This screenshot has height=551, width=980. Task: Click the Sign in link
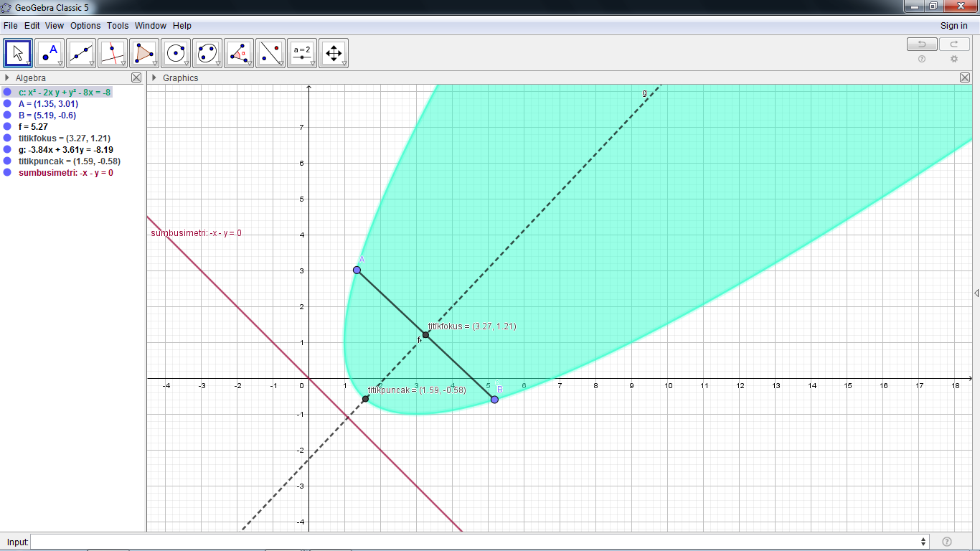[x=953, y=25]
